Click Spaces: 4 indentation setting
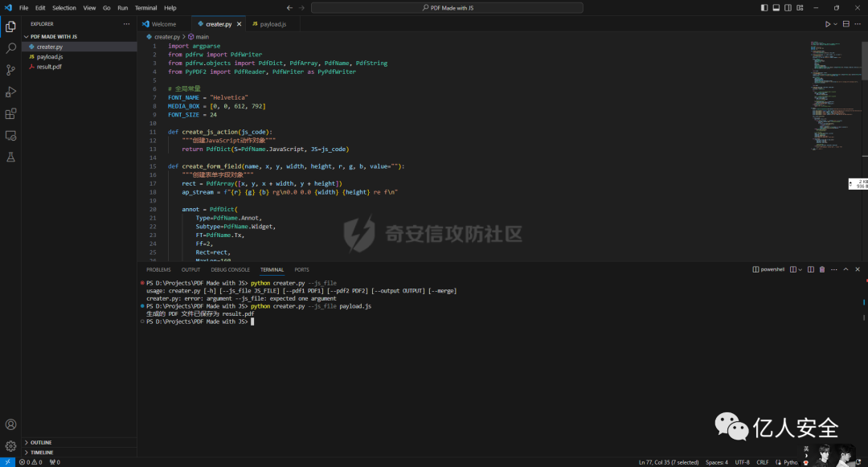 (x=717, y=462)
